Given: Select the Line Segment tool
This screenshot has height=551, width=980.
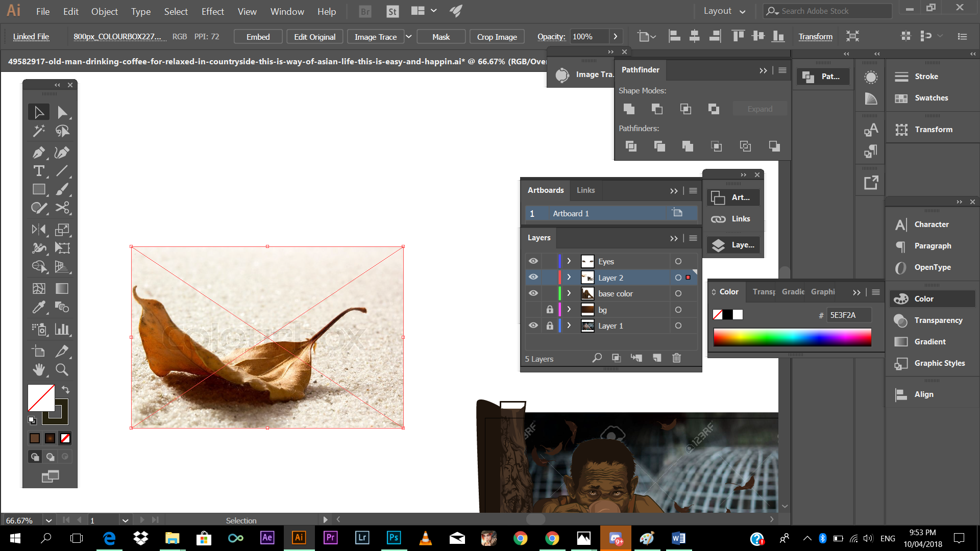Looking at the screenshot, I should [62, 171].
